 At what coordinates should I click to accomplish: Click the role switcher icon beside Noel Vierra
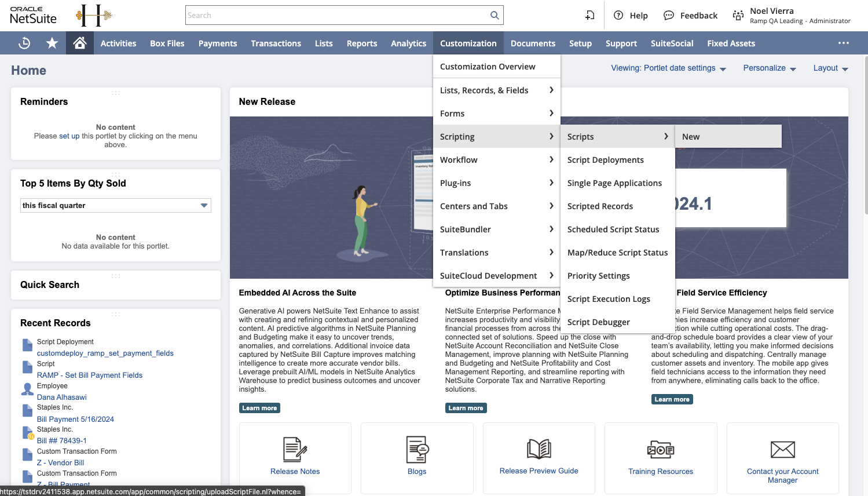click(x=738, y=15)
